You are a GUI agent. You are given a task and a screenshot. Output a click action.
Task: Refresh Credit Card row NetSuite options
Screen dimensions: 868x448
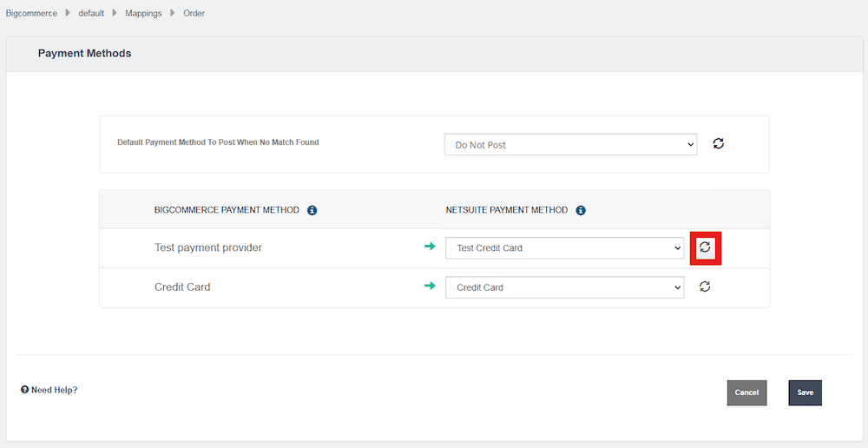pyautogui.click(x=705, y=287)
